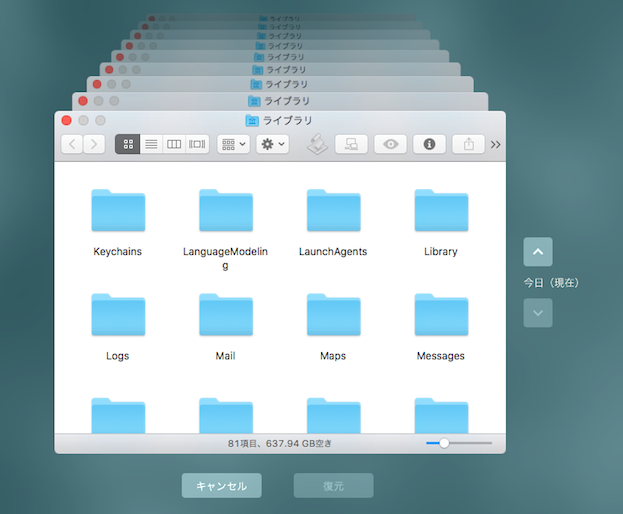Open the gear action menu

pyautogui.click(x=272, y=144)
